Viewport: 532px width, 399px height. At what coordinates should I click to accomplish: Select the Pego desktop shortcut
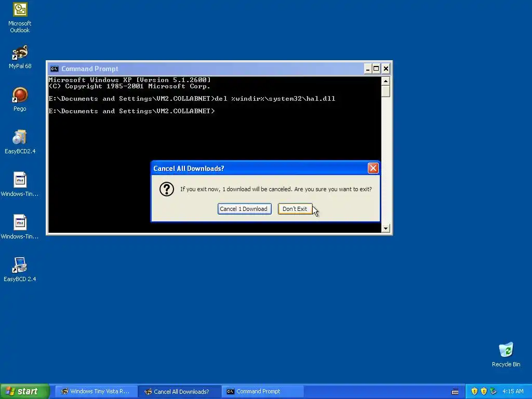[20, 99]
